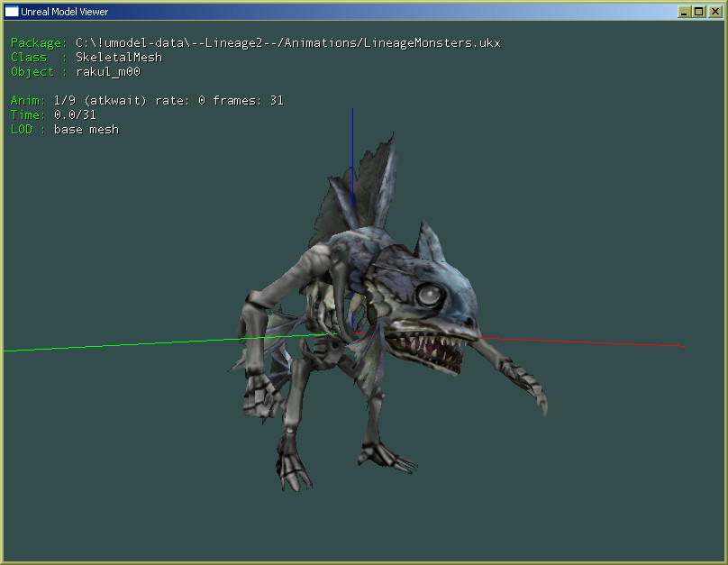Image resolution: width=728 pixels, height=565 pixels.
Task: Minimize the Unreal Model Viewer window
Action: tap(684, 12)
